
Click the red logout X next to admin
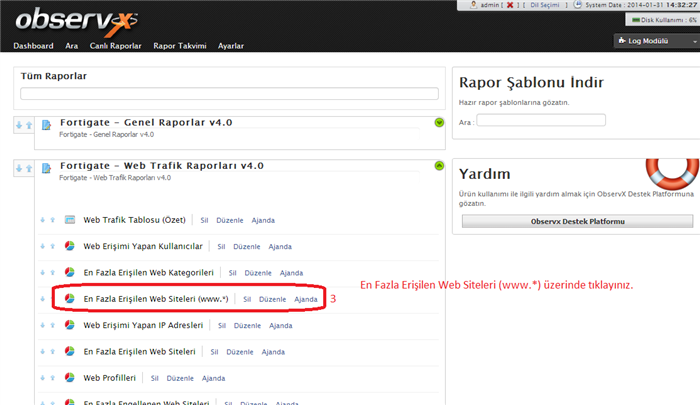(x=510, y=5)
